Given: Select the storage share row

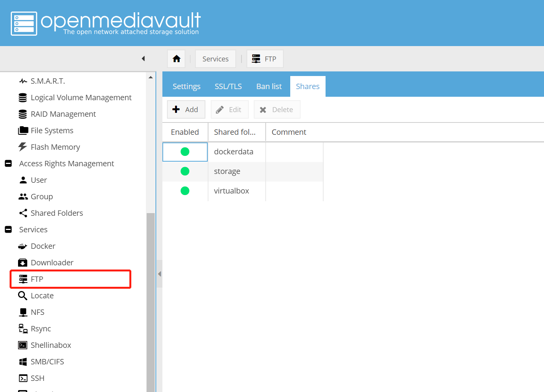Looking at the screenshot, I should (x=243, y=171).
